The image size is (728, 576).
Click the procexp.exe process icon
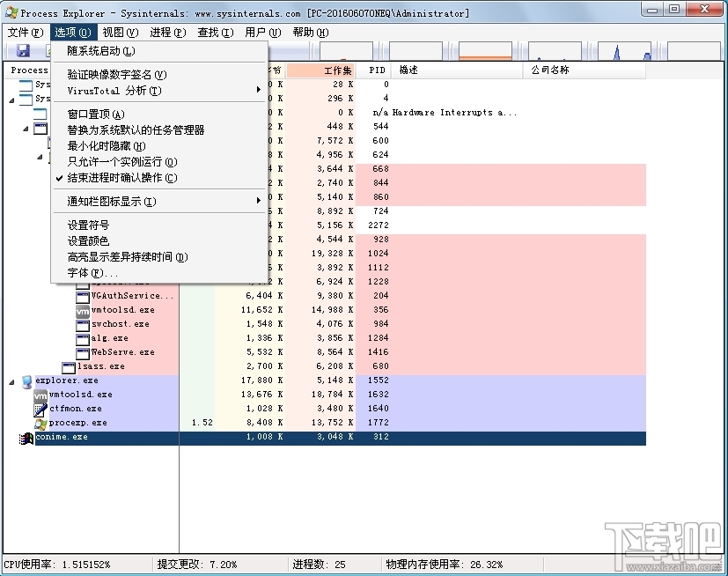tap(40, 423)
